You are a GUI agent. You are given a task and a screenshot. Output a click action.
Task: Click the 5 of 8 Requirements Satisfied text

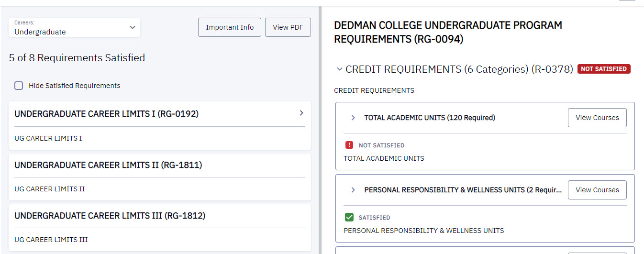[77, 58]
